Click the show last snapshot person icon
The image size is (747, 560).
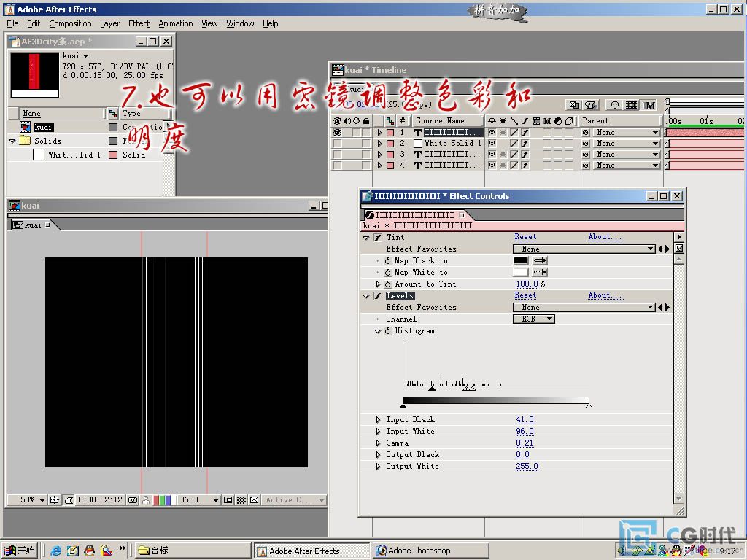146,500
